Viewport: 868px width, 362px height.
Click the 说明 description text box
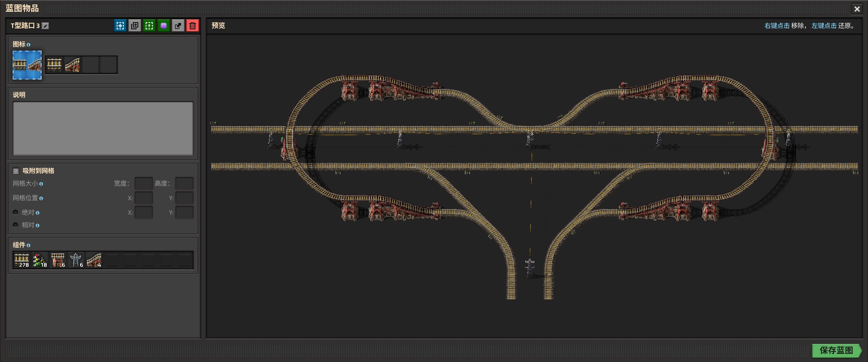[103, 128]
